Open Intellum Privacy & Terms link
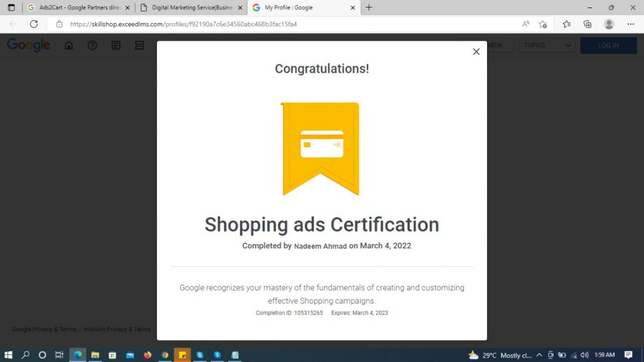644x362 pixels. pos(117,329)
